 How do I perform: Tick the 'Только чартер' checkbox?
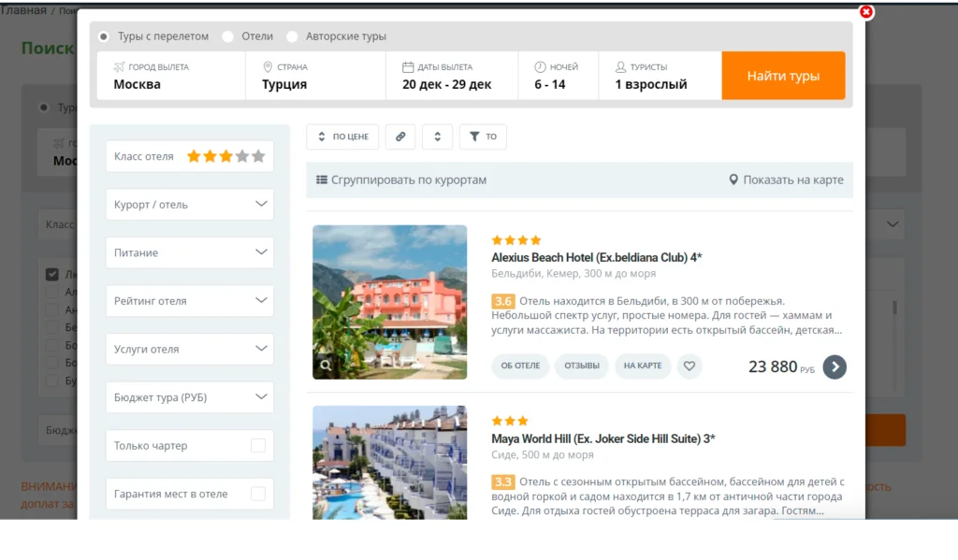[258, 446]
